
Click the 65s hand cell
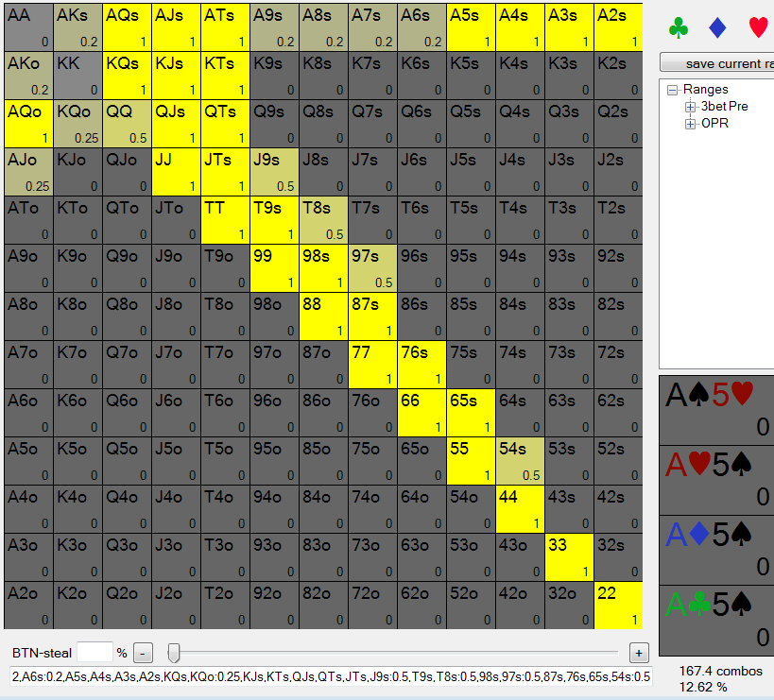[x=471, y=413]
